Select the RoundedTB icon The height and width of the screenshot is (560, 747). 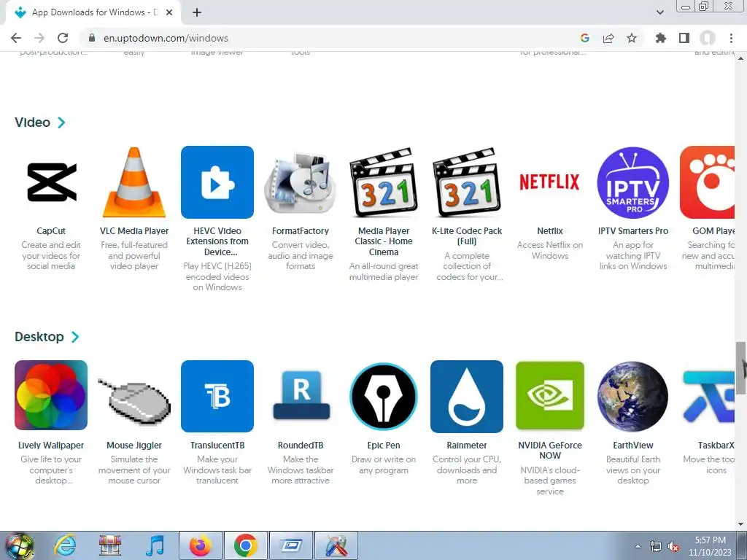pyautogui.click(x=301, y=396)
